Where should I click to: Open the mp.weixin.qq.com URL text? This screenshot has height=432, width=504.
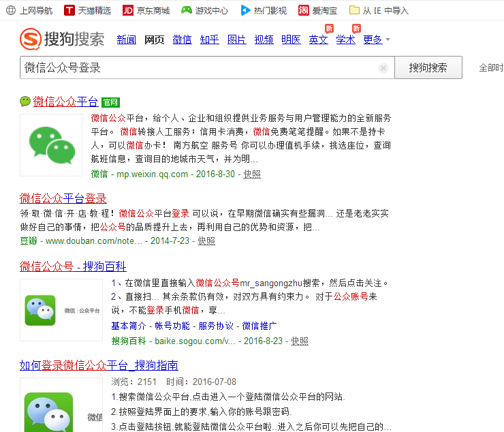coord(152,174)
